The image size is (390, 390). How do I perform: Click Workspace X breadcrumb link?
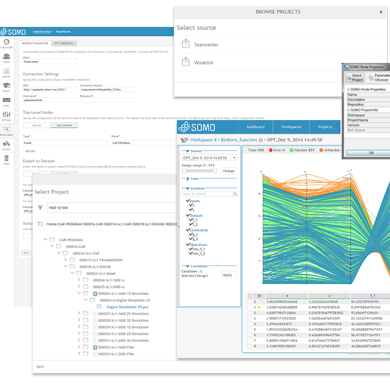(203, 140)
